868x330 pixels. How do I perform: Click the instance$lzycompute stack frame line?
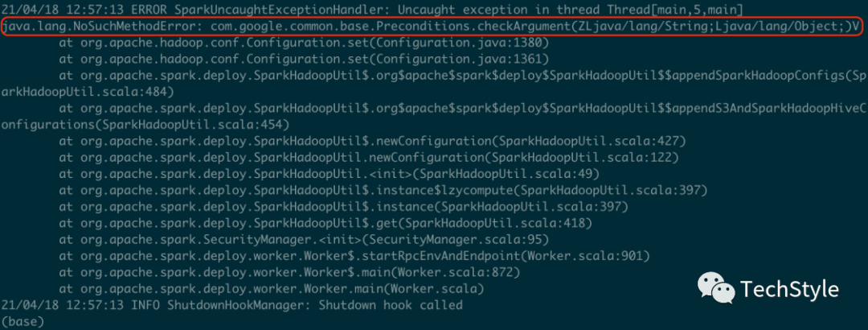(x=383, y=190)
